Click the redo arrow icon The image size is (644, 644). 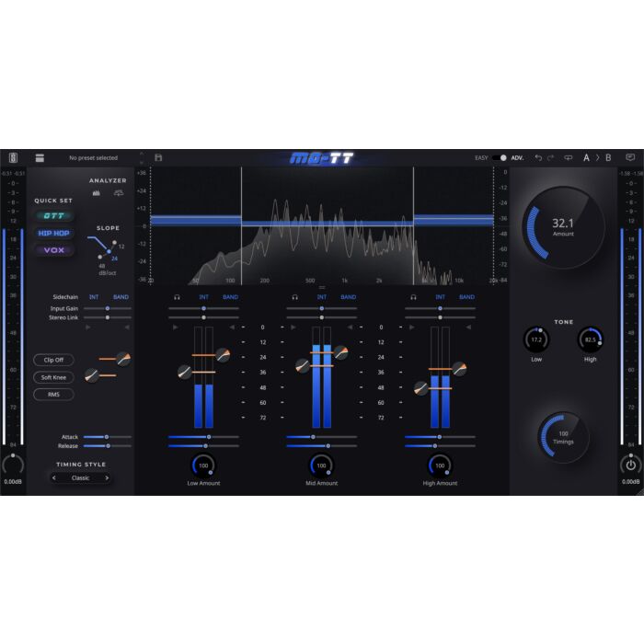pyautogui.click(x=551, y=157)
